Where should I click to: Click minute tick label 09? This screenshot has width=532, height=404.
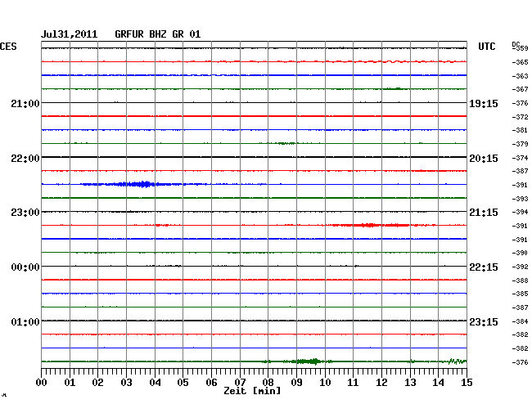[296, 383]
